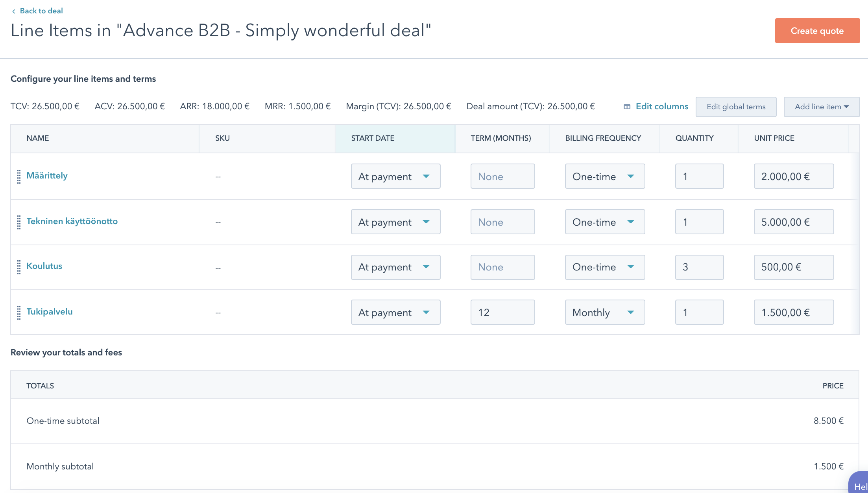The width and height of the screenshot is (868, 493).
Task: Grab the drag handle beside Määrittely
Action: pyautogui.click(x=18, y=176)
